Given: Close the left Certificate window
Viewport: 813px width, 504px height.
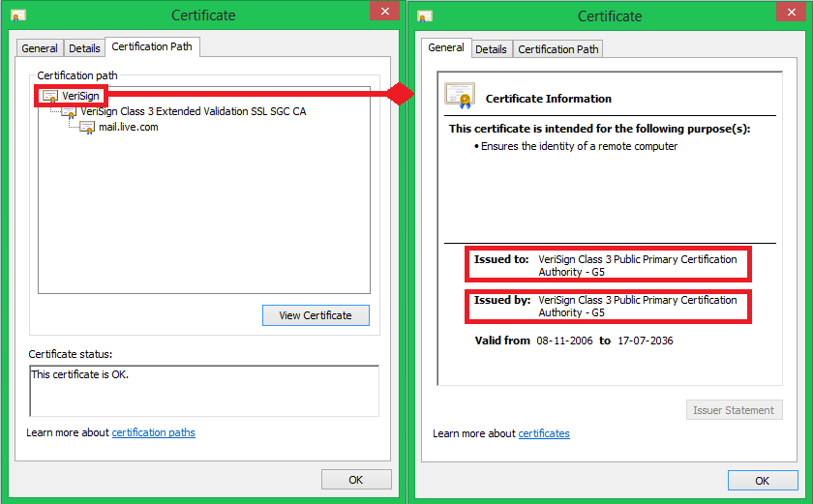Looking at the screenshot, I should [x=385, y=11].
